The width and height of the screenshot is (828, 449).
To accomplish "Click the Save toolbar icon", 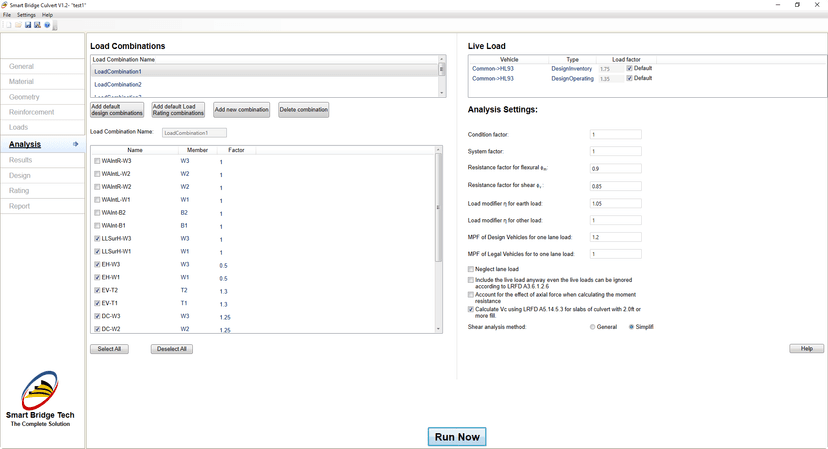I will click(x=29, y=25).
